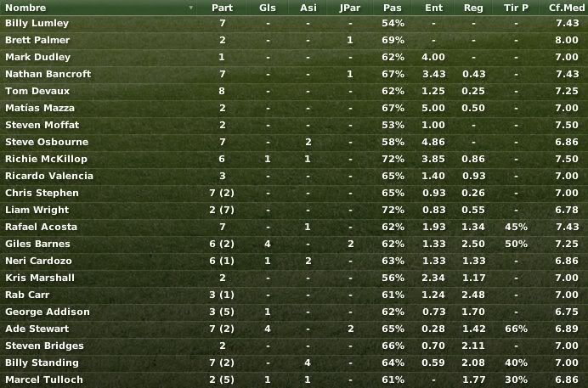The width and height of the screenshot is (588, 388).
Task: Click player name Marcel Tulloch
Action: pyautogui.click(x=44, y=380)
